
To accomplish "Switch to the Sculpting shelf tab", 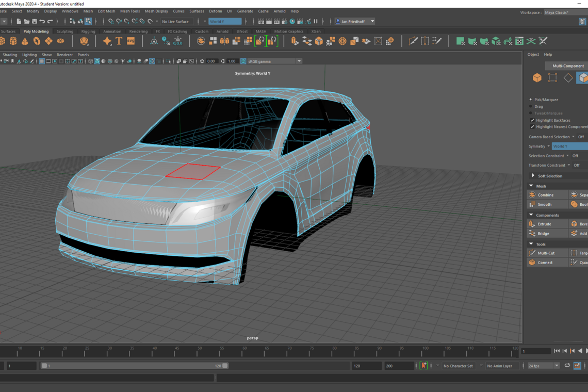I will 64,31.
